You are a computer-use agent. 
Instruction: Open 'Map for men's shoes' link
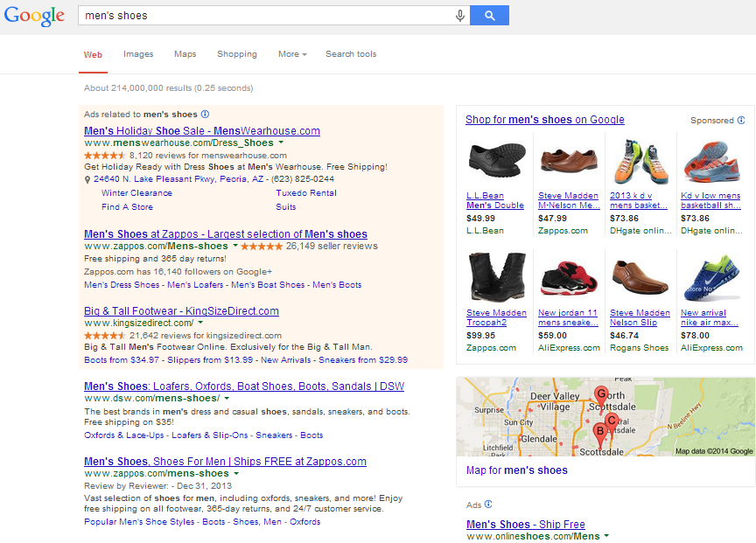[x=517, y=470]
